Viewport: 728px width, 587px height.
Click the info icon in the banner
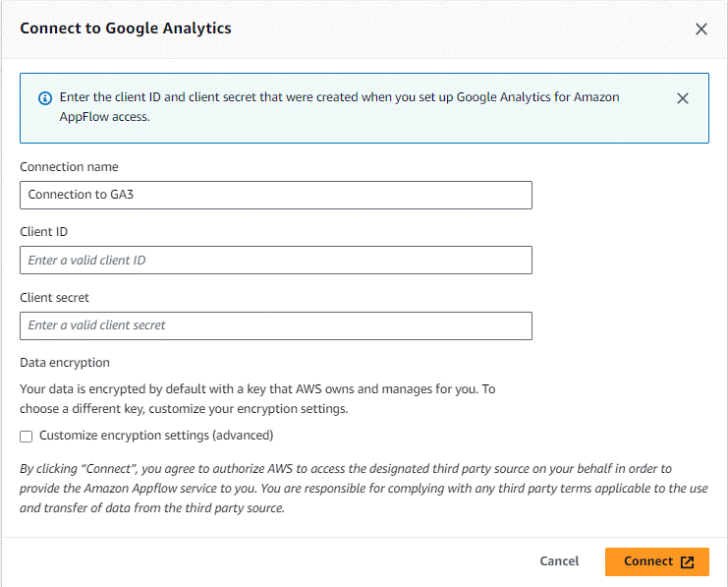coord(45,98)
